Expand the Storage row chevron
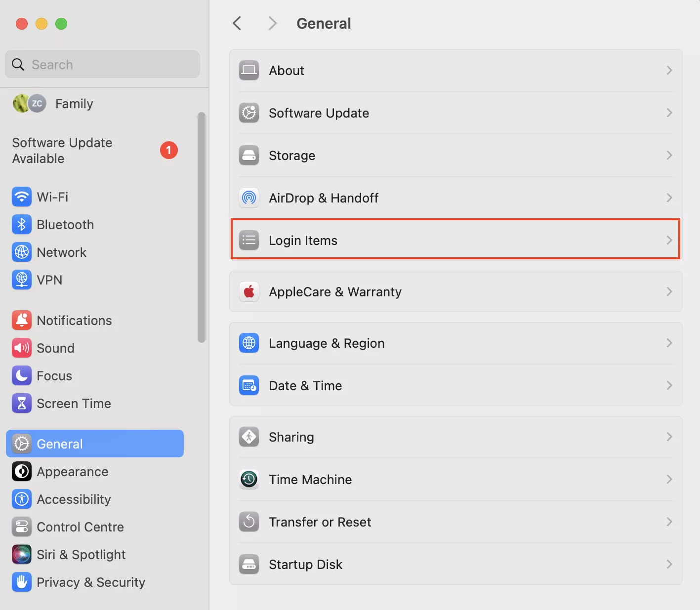Viewport: 700px width, 610px height. tap(669, 156)
